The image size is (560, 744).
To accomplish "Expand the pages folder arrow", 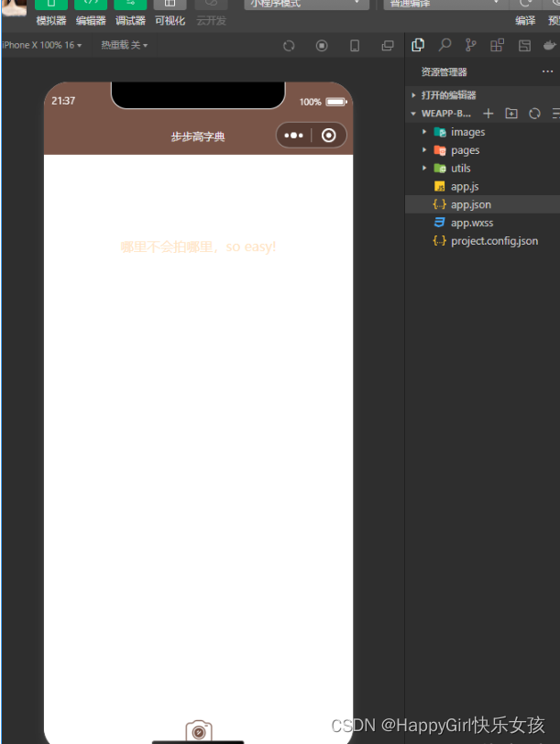I will click(424, 150).
